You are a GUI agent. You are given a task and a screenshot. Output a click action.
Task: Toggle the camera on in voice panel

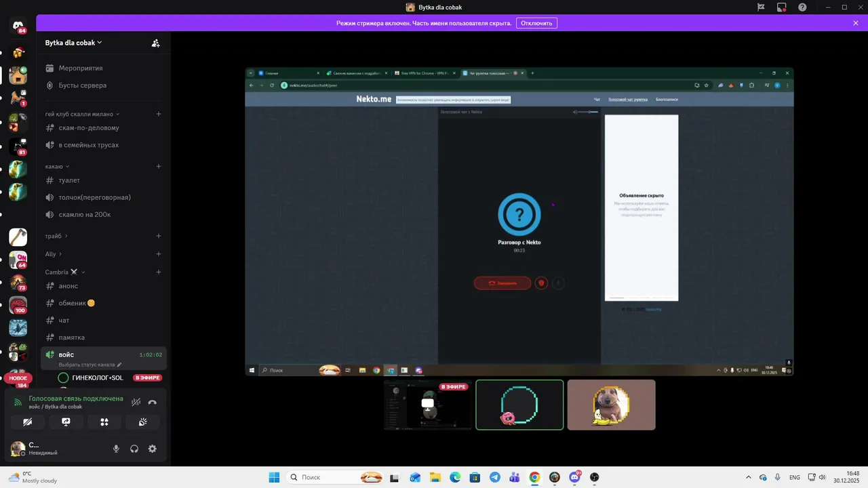tap(27, 422)
